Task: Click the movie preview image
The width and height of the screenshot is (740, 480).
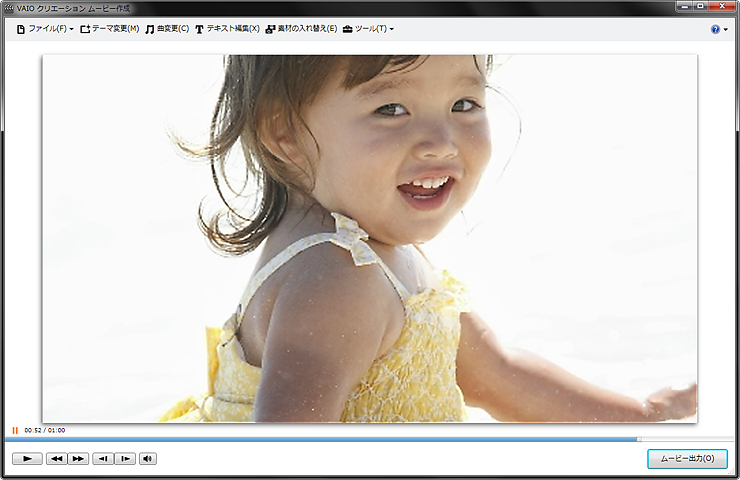Action: (369, 238)
